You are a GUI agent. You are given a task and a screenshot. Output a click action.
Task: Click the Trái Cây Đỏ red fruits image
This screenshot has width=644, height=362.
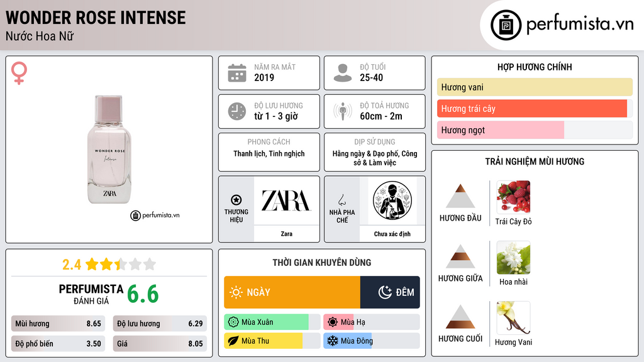tap(513, 197)
